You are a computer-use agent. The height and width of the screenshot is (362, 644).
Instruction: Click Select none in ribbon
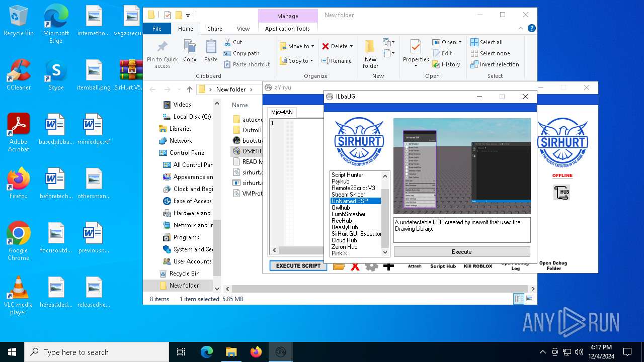tap(490, 53)
